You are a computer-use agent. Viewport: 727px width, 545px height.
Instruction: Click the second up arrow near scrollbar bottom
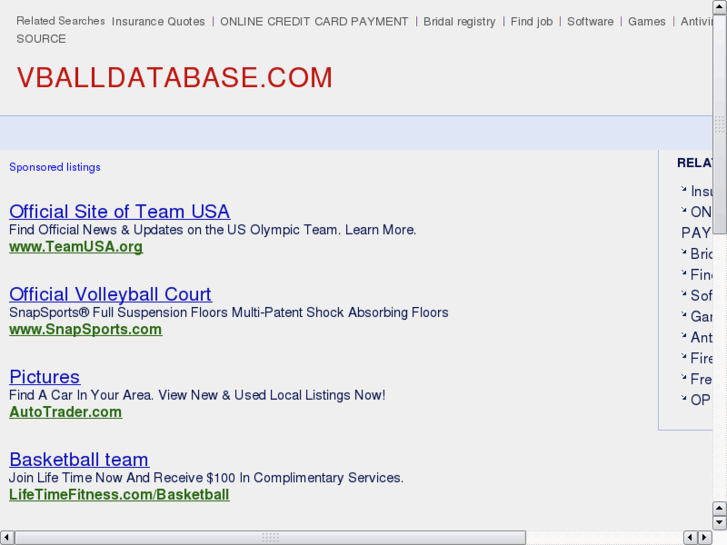[x=720, y=508]
